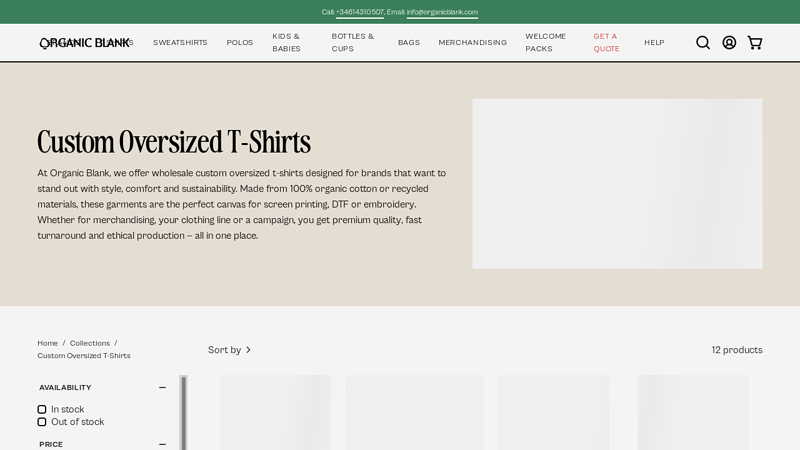
Task: Click the phone number link
Action: (x=360, y=12)
